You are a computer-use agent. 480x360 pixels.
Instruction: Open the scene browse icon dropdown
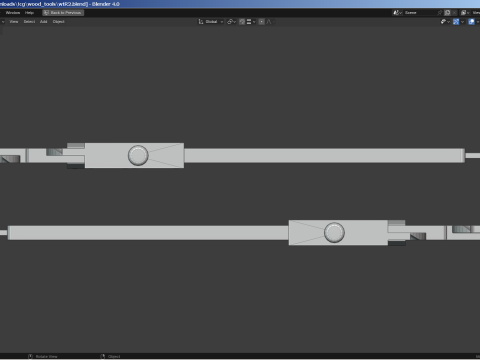click(397, 13)
